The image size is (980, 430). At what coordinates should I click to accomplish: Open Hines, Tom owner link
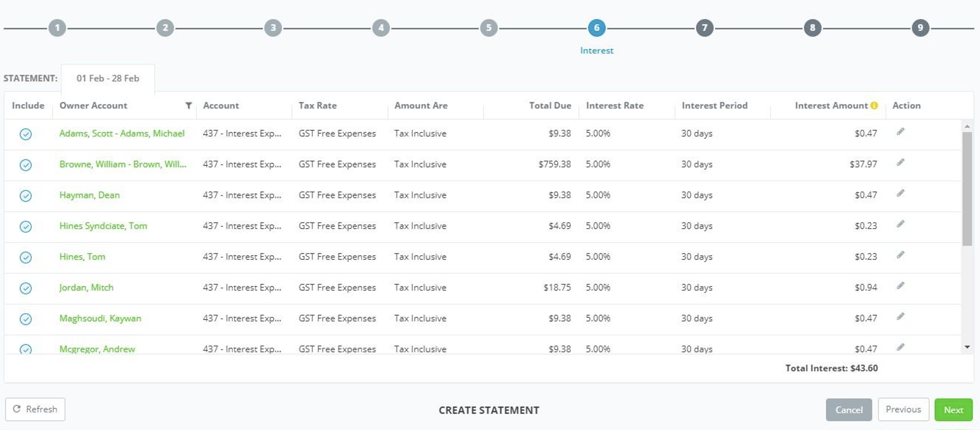(x=82, y=256)
